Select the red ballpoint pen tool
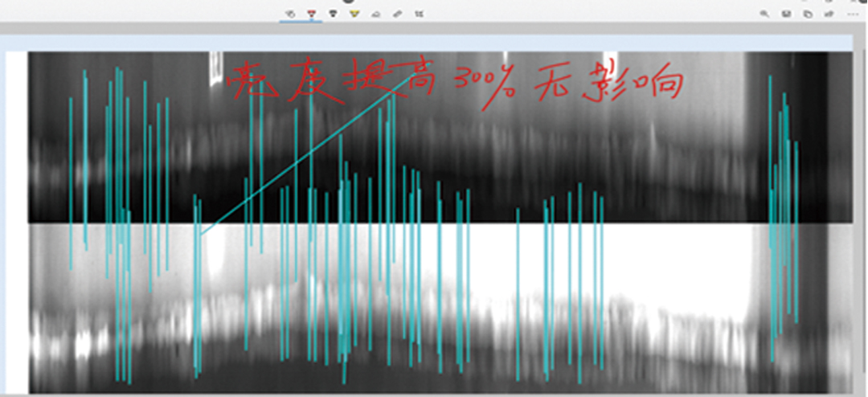Image resolution: width=868 pixels, height=397 pixels. click(312, 14)
